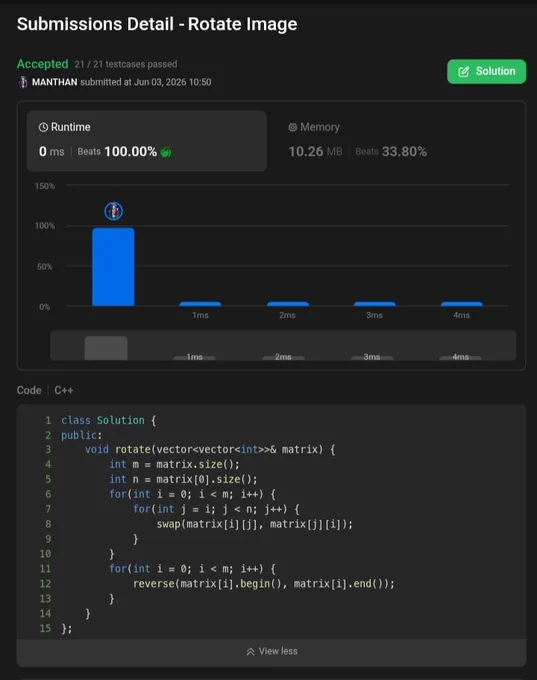This screenshot has height=680, width=537.
Task: Click the green clapping hands icon
Action: [x=166, y=152]
